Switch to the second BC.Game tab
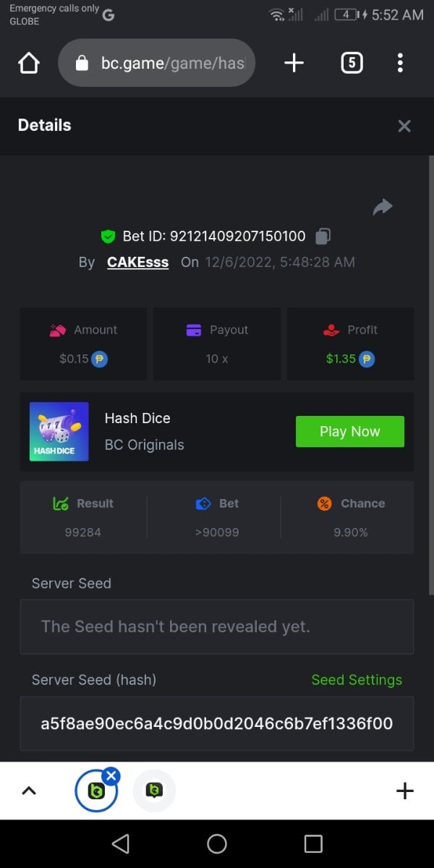Screen dimensions: 434x868 [x=154, y=791]
